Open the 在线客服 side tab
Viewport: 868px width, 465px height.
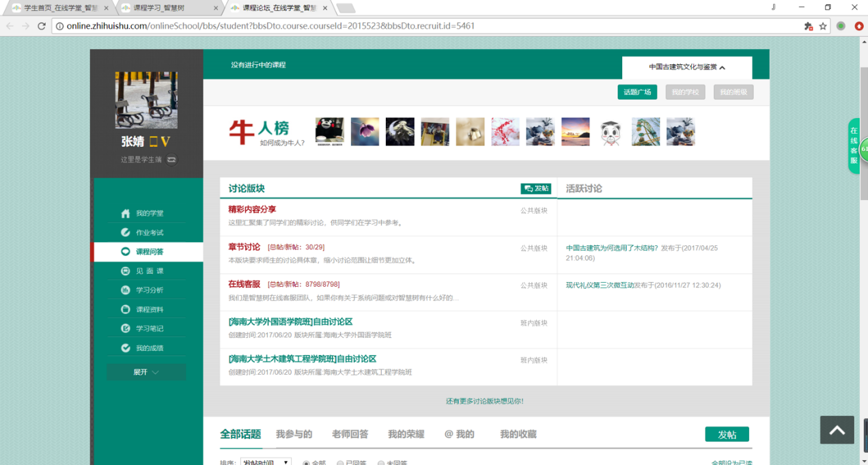pyautogui.click(x=854, y=145)
